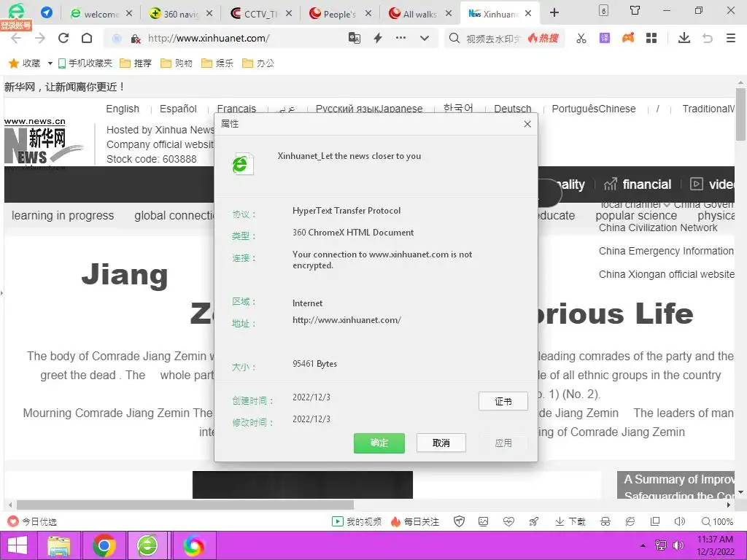This screenshot has width=747, height=560.
Task: Open File Explorer from the taskbar
Action: tap(59, 545)
